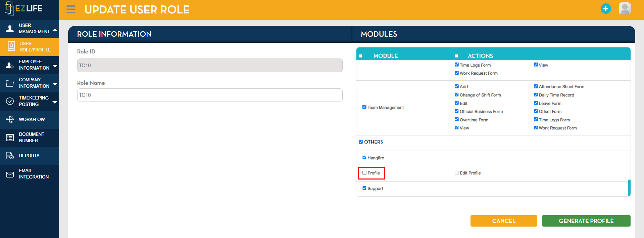Tick the Edit Profile checkbox
Viewport: 644px width, 238px height.
pyautogui.click(x=457, y=173)
